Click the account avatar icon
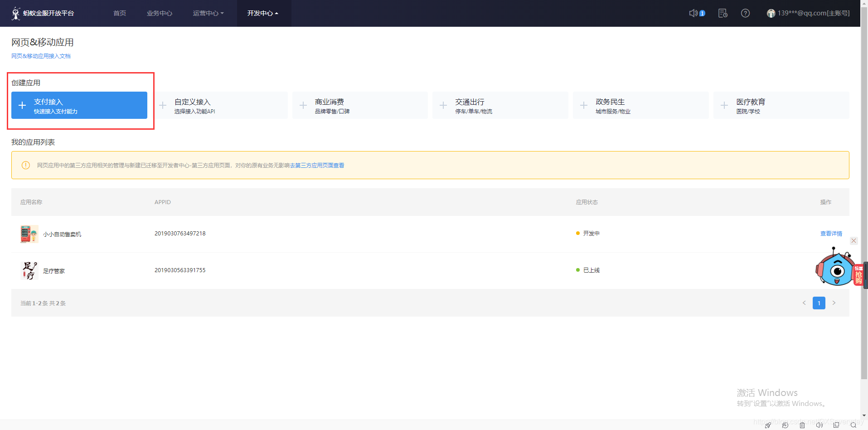The width and height of the screenshot is (868, 430). [771, 13]
